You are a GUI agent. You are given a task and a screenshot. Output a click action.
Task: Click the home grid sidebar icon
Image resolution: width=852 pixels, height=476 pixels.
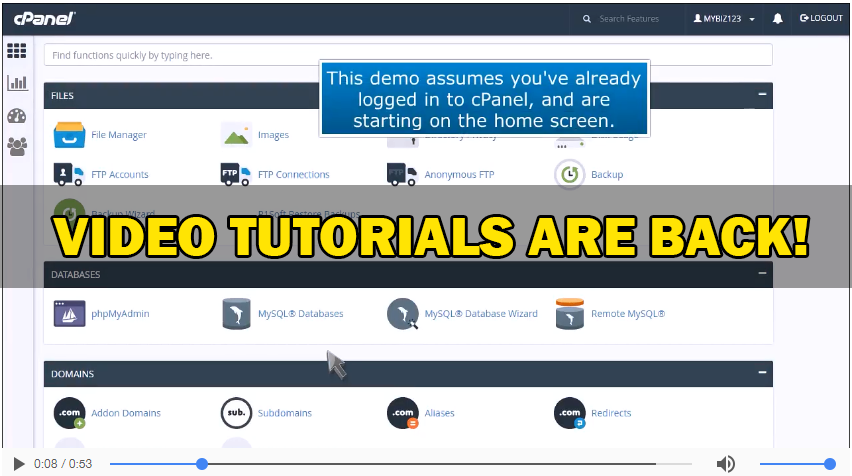tap(16, 51)
